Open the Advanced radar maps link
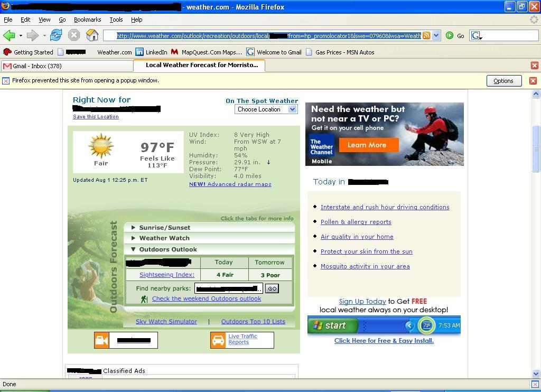541x392 pixels. point(230,184)
